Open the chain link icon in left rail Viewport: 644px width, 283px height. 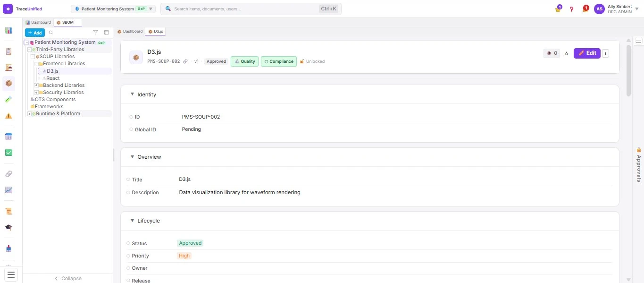coord(8,174)
